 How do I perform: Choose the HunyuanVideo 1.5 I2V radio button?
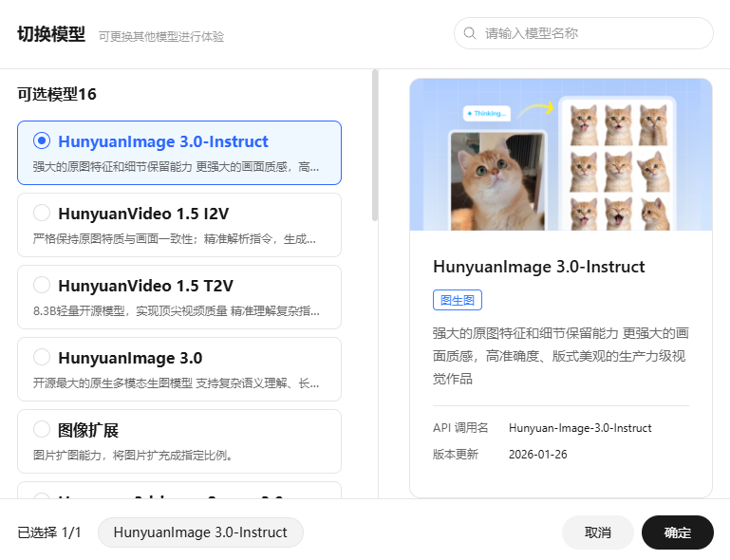42,213
